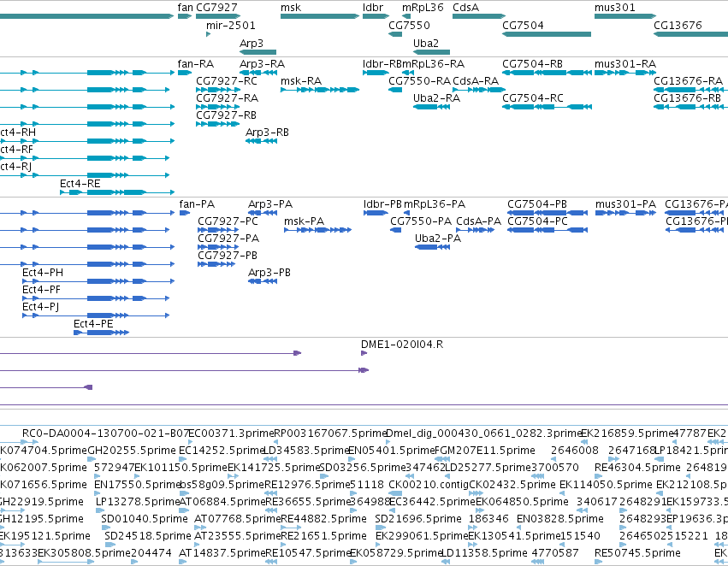Select EST RC0-DA0004-130700-021-B07

pos(105,433)
